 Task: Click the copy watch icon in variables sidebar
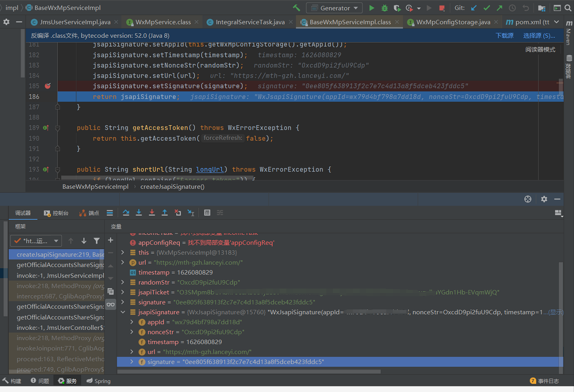point(111,292)
